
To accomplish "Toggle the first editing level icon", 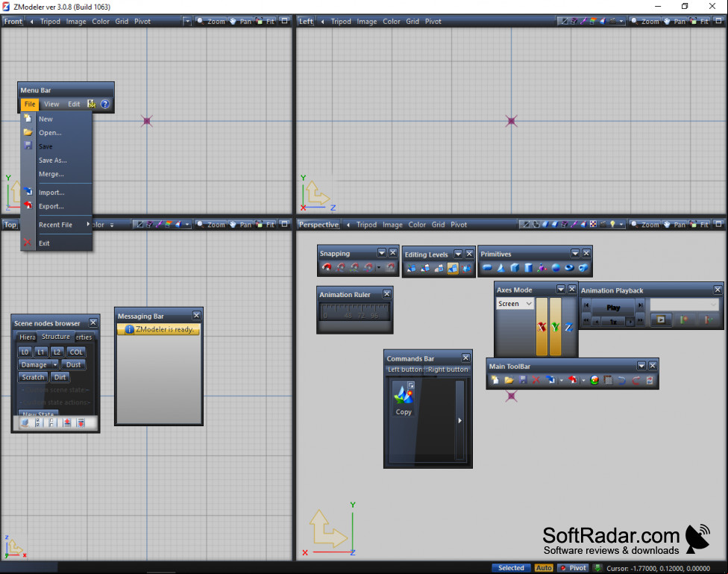I will (x=411, y=268).
